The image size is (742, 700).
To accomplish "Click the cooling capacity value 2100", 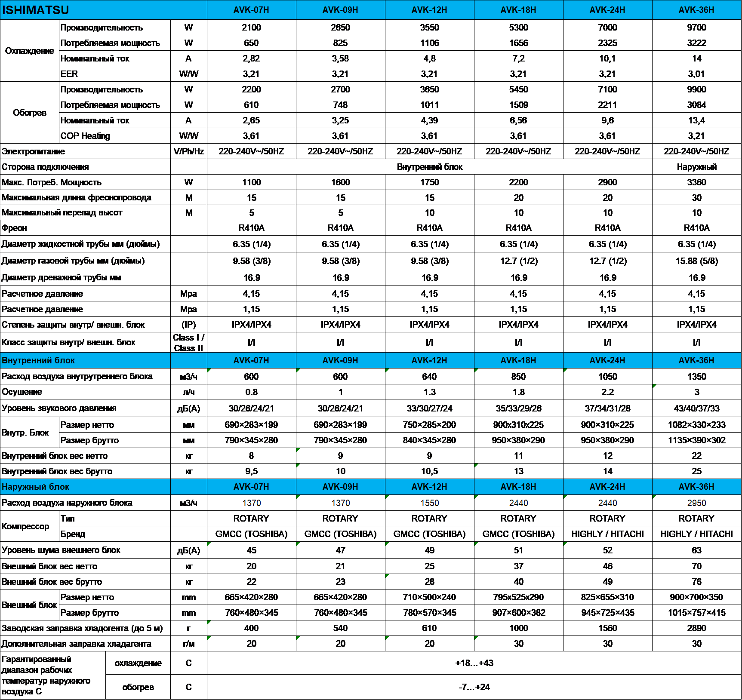I will point(251,28).
